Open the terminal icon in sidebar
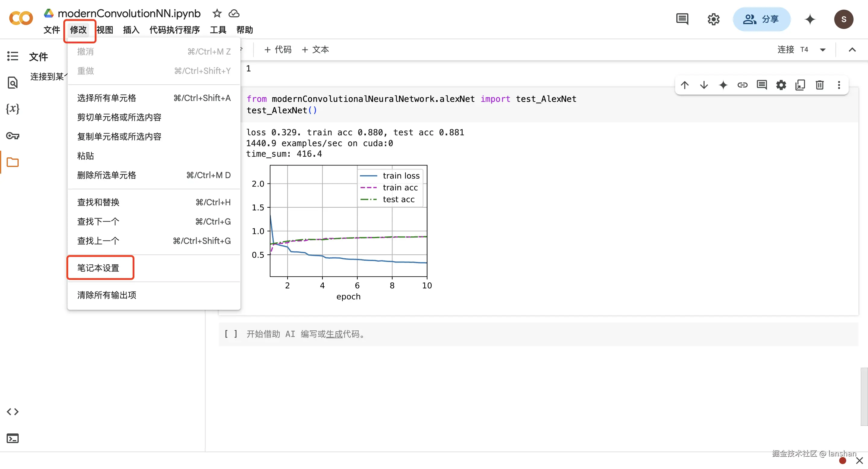 (x=12, y=438)
